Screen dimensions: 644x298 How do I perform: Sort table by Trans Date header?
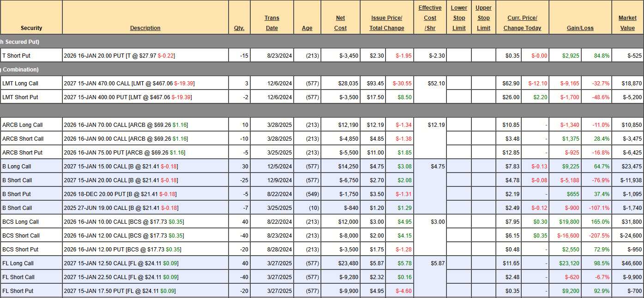coord(272,23)
